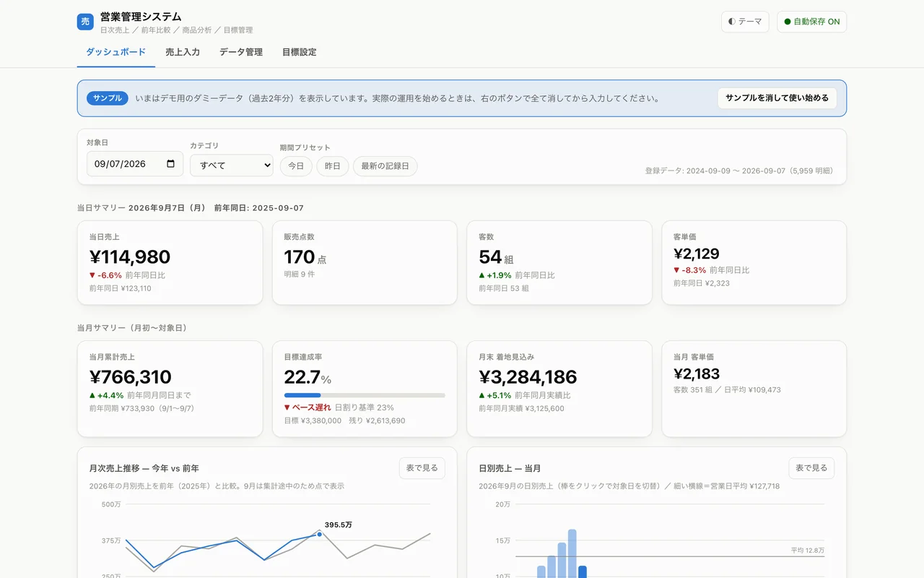
Task: Click the 明細 9 件 text
Action: point(299,274)
